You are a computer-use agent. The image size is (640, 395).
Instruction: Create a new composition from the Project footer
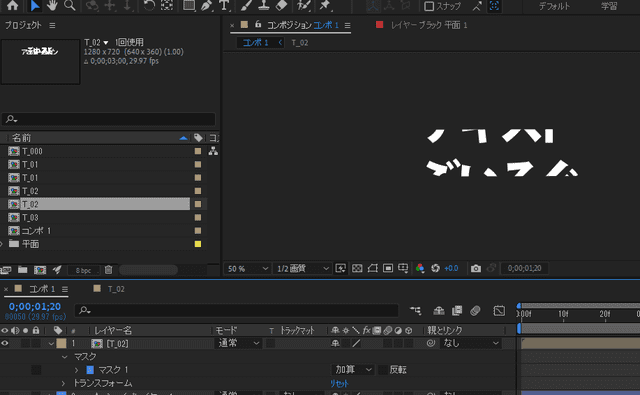point(40,270)
